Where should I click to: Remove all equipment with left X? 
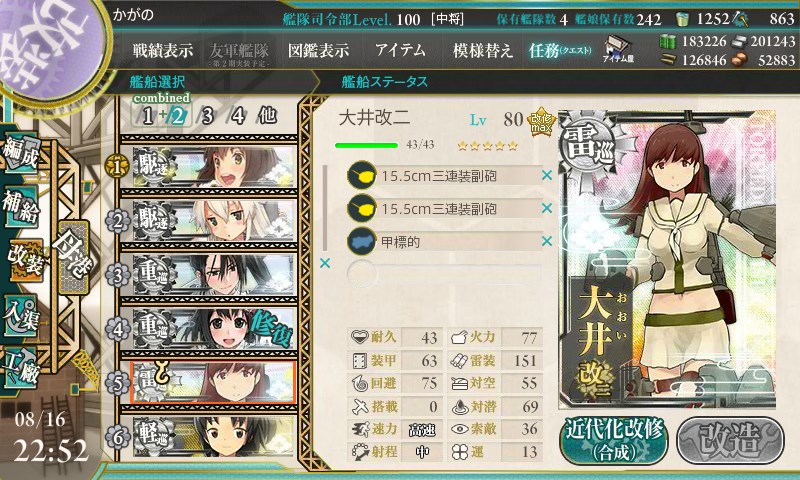tap(325, 263)
